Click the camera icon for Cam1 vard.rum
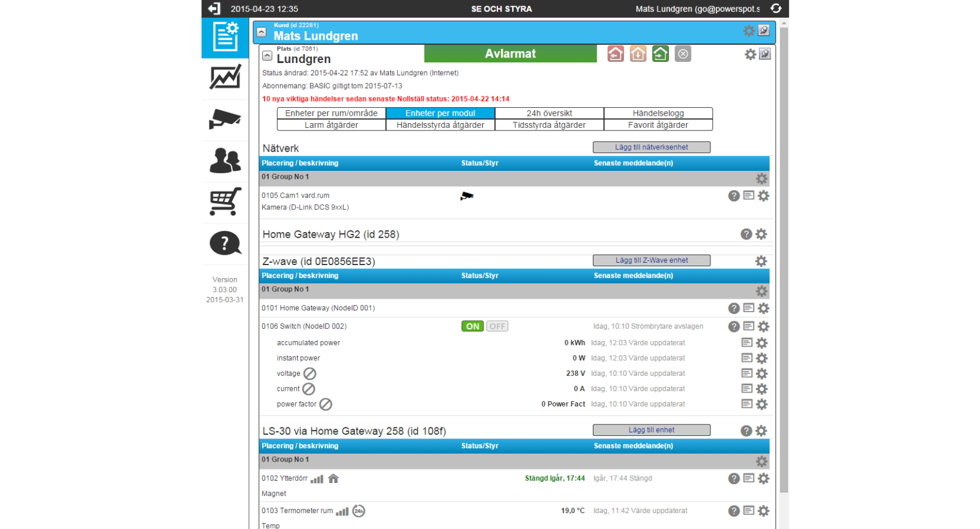This screenshot has height=529, width=980. (x=467, y=196)
